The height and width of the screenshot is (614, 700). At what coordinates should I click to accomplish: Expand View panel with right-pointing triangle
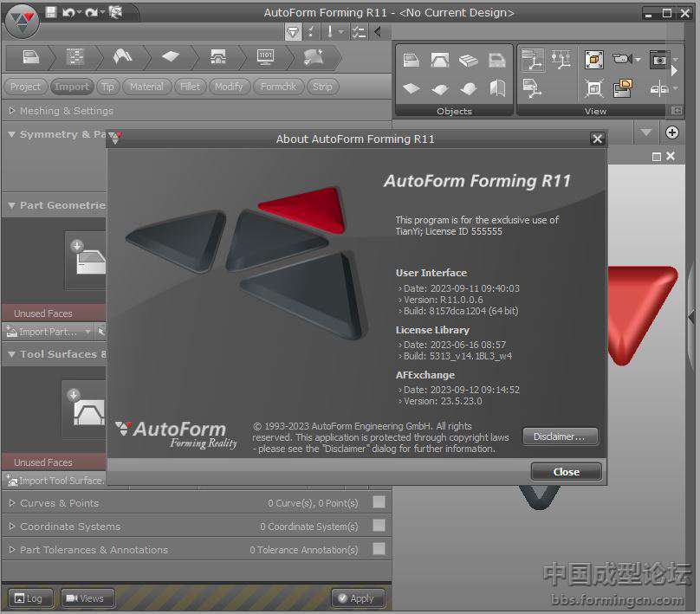point(674,70)
